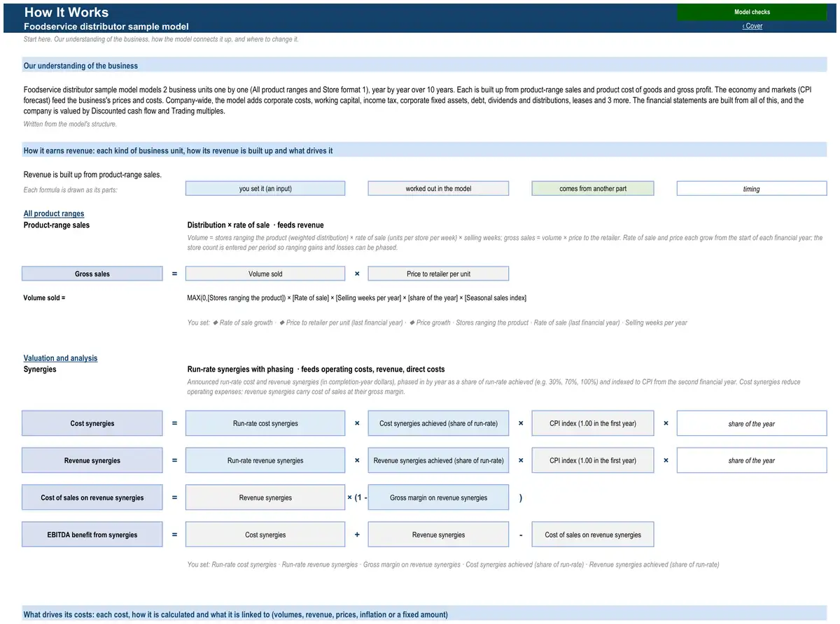Click Cost of sales box in EBITDA benefit row

pos(593,534)
